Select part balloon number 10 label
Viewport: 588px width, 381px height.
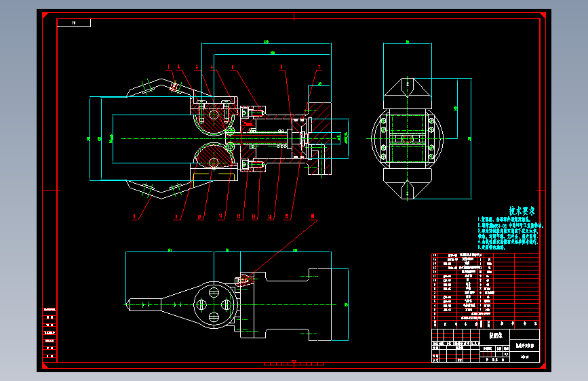coord(199,217)
